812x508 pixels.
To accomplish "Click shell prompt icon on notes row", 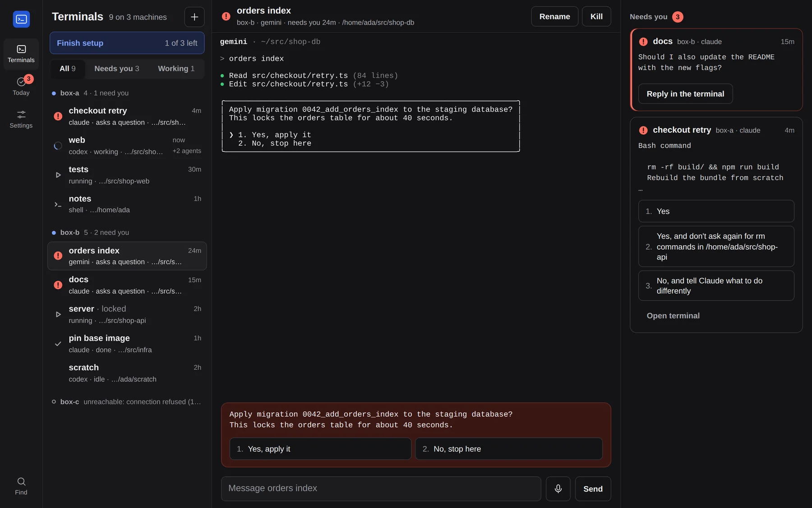I will point(58,204).
